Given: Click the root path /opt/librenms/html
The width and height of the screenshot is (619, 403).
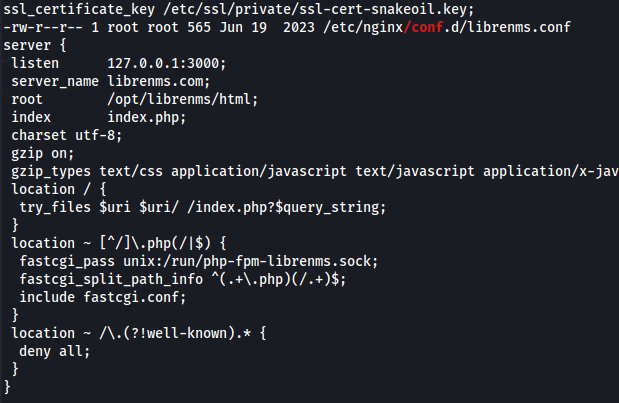Looking at the screenshot, I should [182, 99].
